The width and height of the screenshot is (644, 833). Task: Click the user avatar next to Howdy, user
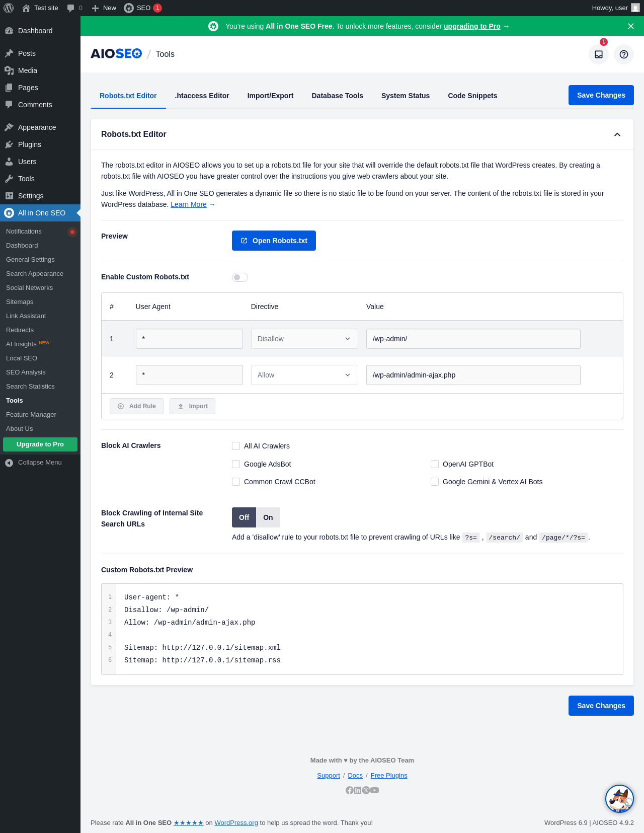coord(635,8)
